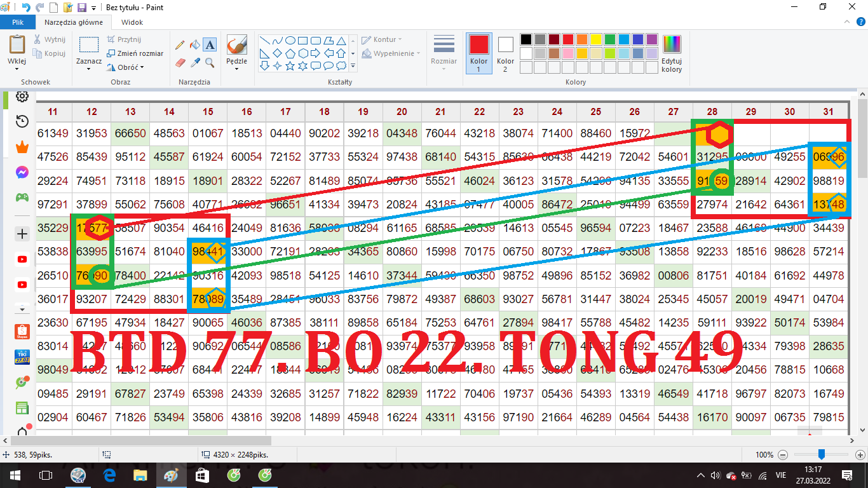This screenshot has height=488, width=868.
Task: Expand the Pędzle brushes dropdown
Action: pyautogui.click(x=236, y=69)
